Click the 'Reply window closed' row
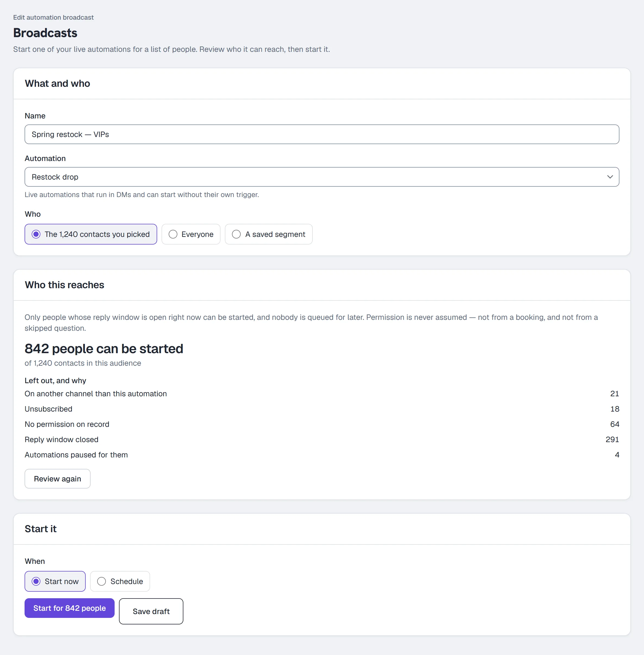 coord(322,439)
